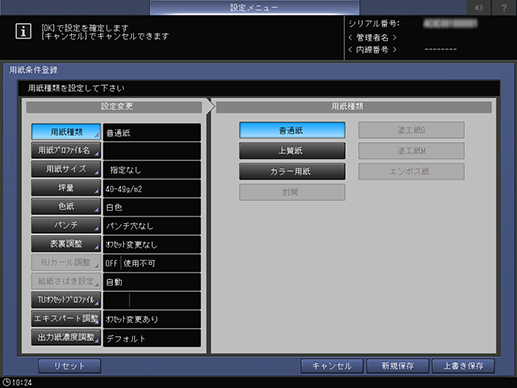
Task: Click the 新規保存 button
Action: pos(398,366)
